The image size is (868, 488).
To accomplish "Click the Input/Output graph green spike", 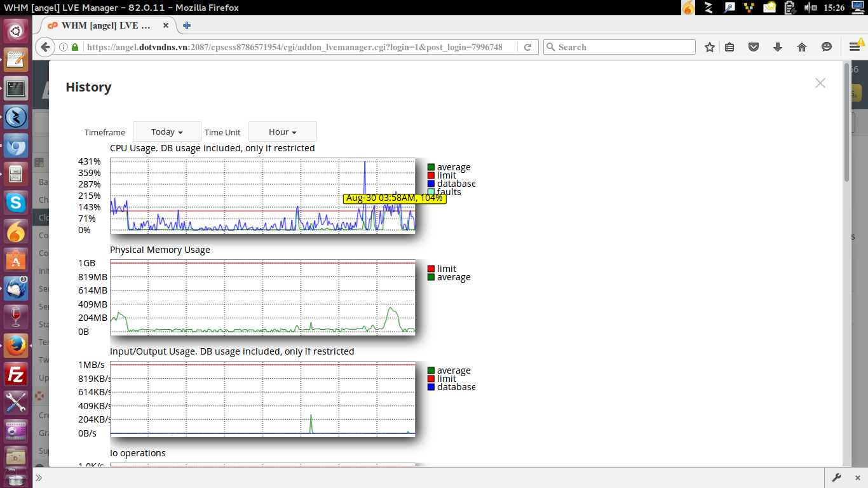I will (x=311, y=423).
